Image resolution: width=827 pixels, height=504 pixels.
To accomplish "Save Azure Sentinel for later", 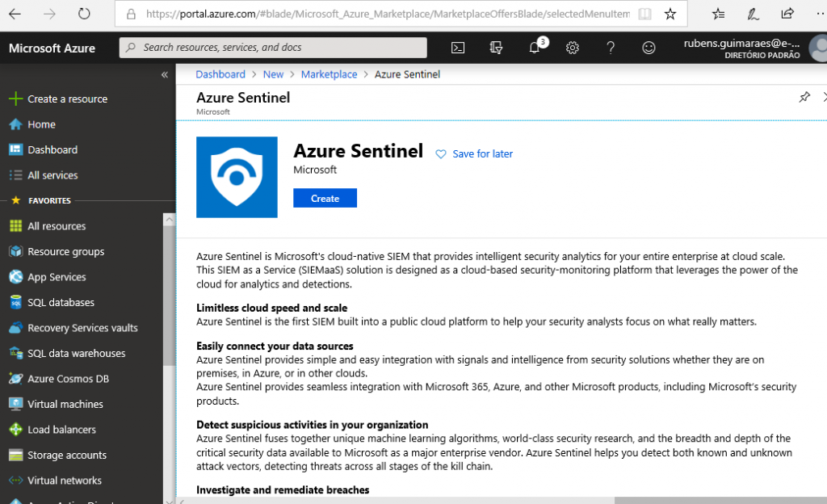I will coord(474,154).
